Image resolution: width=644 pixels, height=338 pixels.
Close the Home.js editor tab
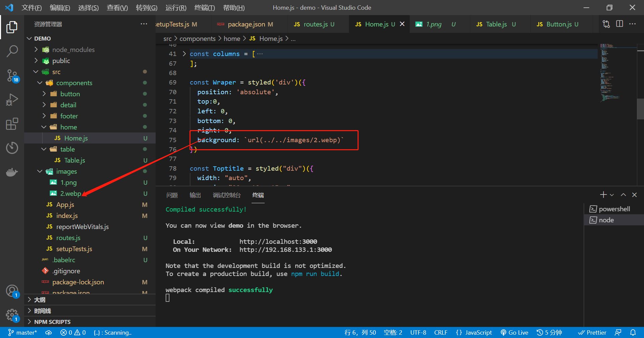402,24
